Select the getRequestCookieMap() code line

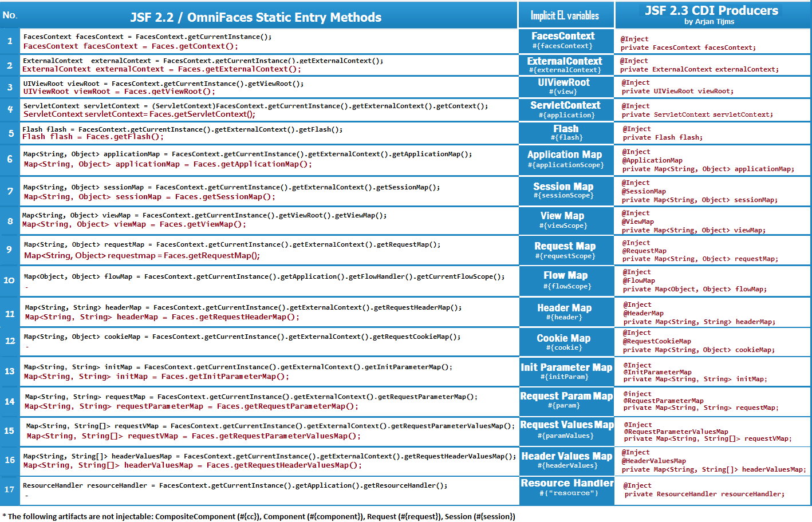[242, 337]
